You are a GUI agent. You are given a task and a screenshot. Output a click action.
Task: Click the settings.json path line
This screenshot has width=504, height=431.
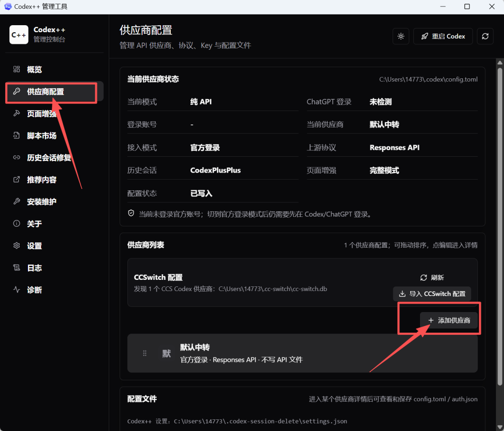(x=237, y=421)
